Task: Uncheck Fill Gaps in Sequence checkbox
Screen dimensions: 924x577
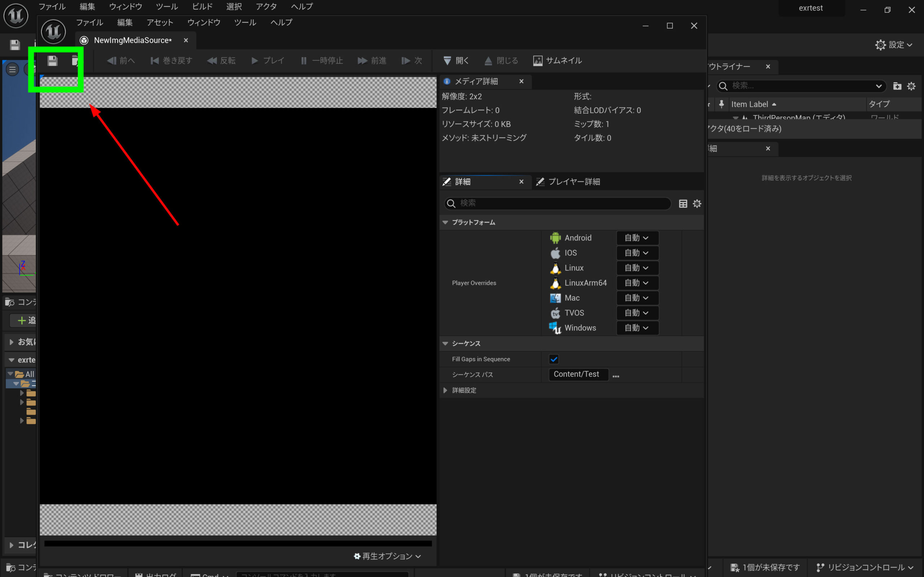Action: click(553, 359)
